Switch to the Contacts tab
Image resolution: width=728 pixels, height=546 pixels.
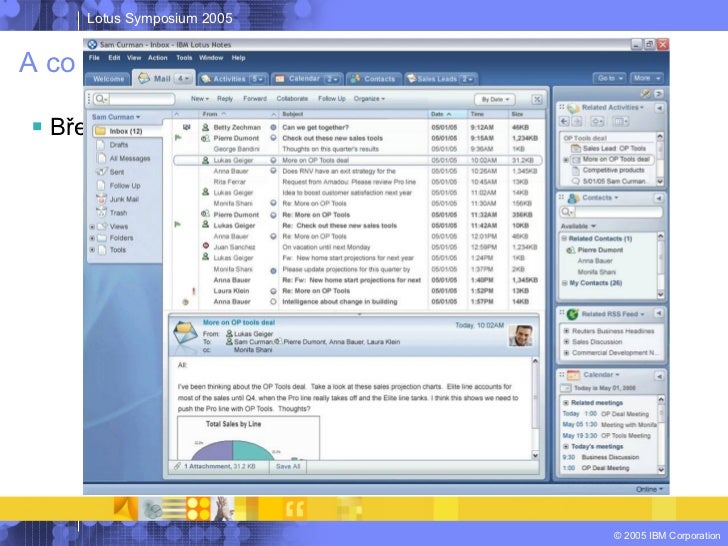[374, 79]
